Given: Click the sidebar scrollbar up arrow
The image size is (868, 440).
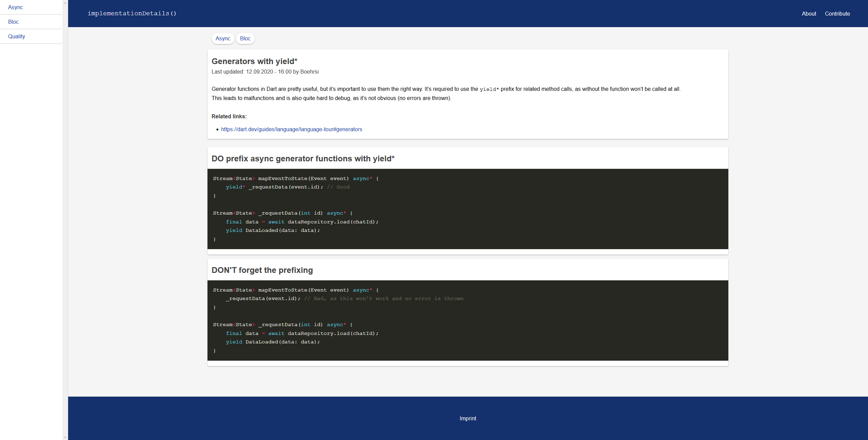Looking at the screenshot, I should tap(65, 3).
